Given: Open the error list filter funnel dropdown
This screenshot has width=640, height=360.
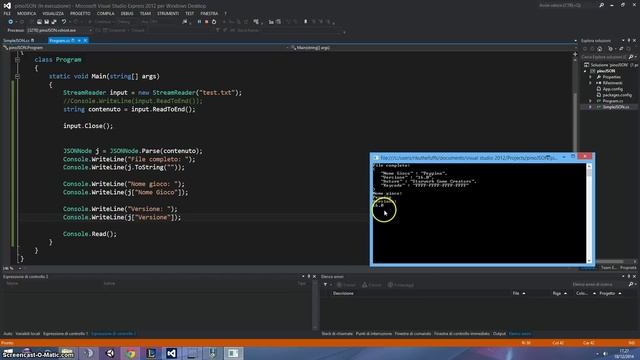Looking at the screenshot, I should coord(327,284).
